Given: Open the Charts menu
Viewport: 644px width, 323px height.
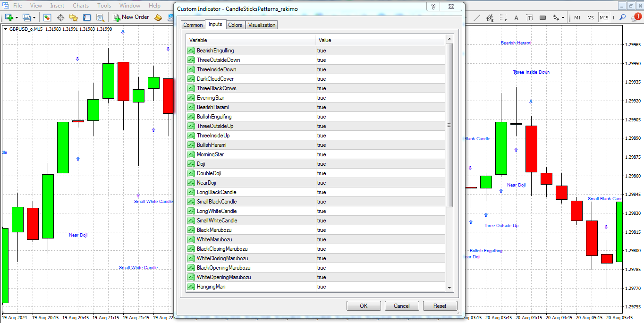Looking at the screenshot, I should coord(81,6).
